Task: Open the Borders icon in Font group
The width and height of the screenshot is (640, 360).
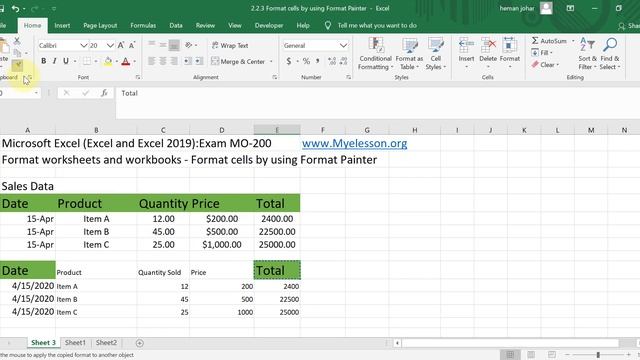Action: (87, 61)
